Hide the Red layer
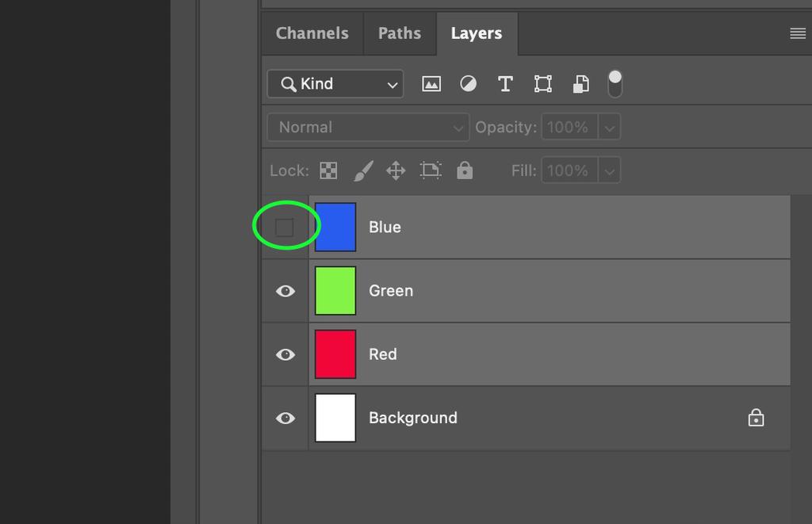Image resolution: width=812 pixels, height=524 pixels. click(285, 354)
